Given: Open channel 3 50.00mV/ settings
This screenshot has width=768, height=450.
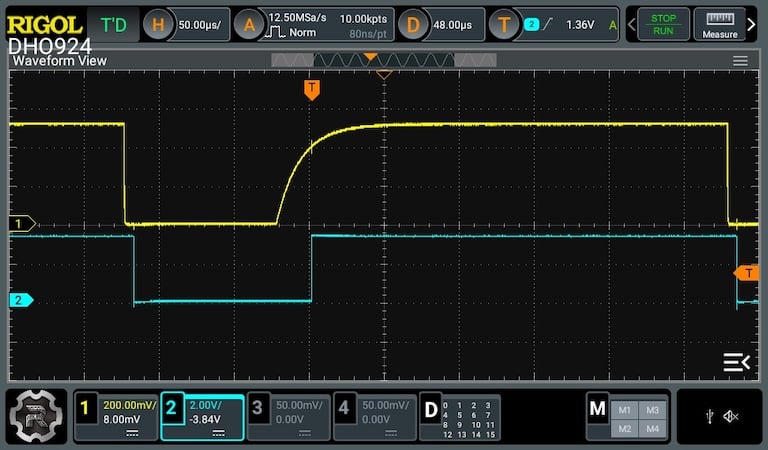Looking at the screenshot, I should pyautogui.click(x=299, y=405).
